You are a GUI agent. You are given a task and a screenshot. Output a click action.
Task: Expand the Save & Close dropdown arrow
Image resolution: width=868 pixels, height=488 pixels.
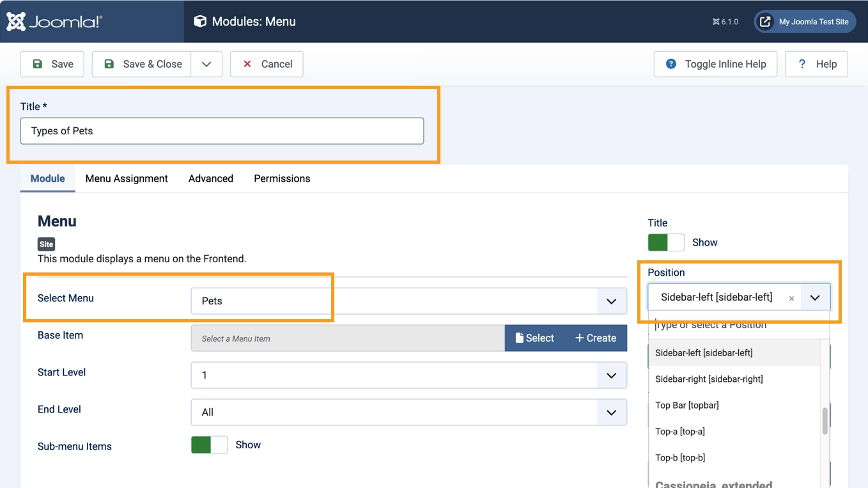[206, 64]
